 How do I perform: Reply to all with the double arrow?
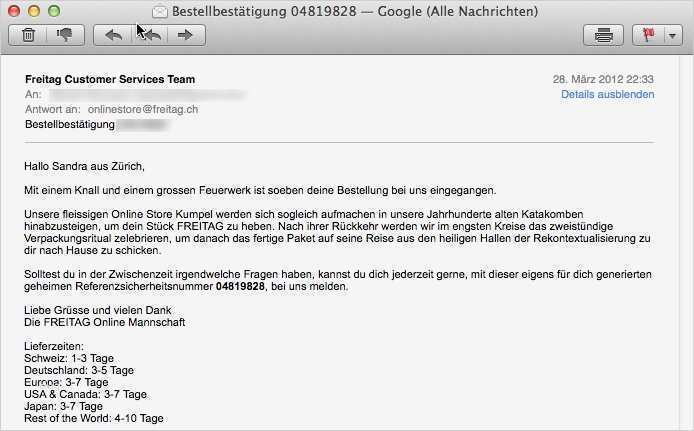pos(149,35)
